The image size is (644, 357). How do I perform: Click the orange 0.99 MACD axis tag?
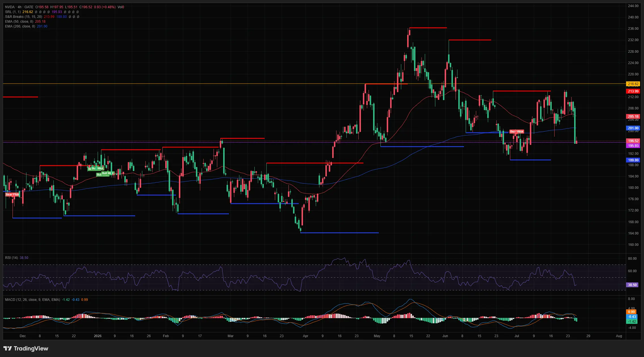(632, 312)
